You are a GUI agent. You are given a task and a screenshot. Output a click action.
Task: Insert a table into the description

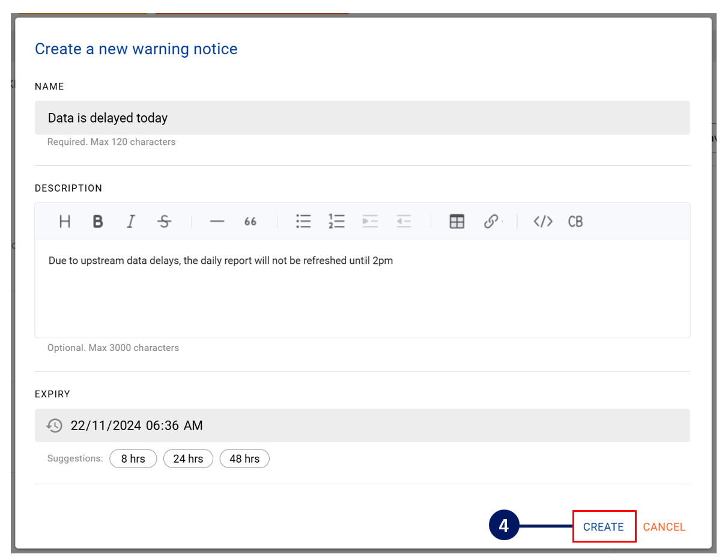(457, 222)
